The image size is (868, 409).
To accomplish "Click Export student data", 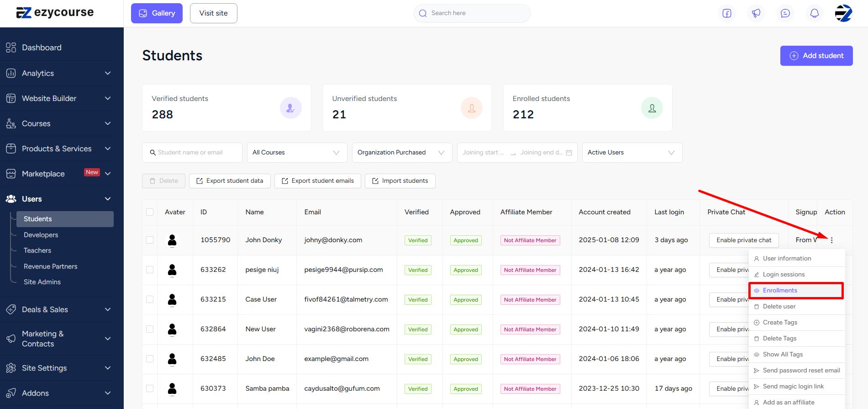I will (230, 181).
